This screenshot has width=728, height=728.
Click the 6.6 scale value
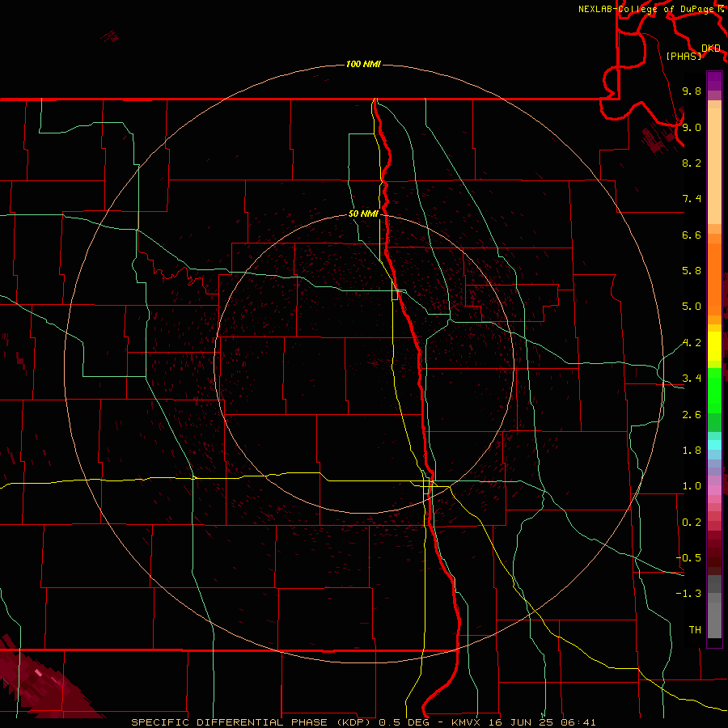(x=692, y=235)
